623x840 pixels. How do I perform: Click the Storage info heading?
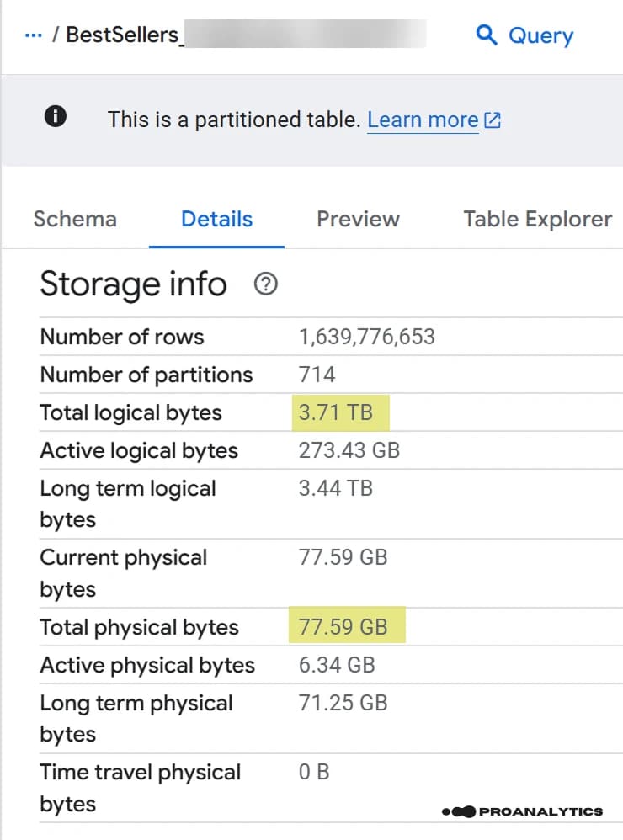133,284
